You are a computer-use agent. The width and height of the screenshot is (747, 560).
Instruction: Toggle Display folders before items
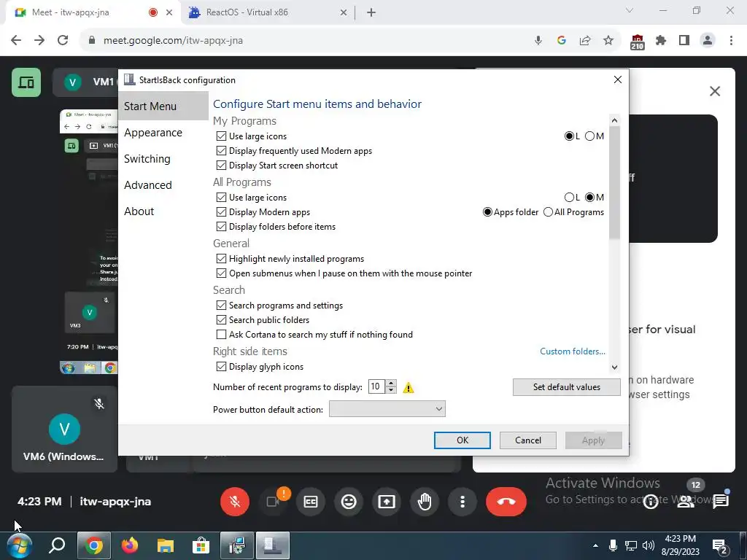tap(221, 227)
